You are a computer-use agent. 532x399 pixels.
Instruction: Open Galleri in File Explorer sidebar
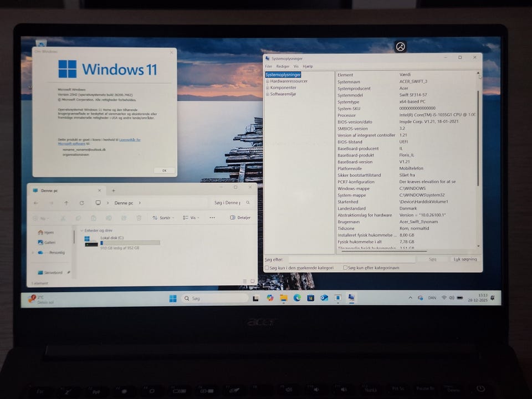point(47,242)
